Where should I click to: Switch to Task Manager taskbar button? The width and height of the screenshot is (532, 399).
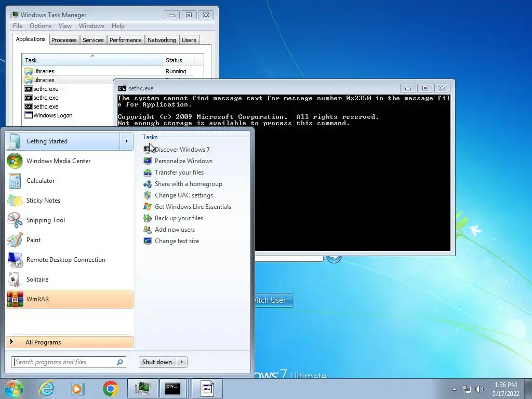click(x=142, y=389)
